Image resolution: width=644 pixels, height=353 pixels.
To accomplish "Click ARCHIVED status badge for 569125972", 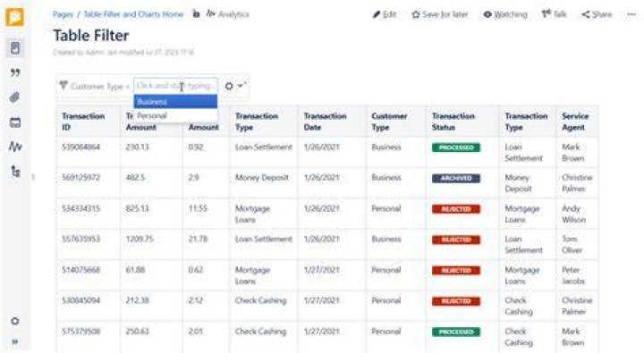I will (x=456, y=178).
